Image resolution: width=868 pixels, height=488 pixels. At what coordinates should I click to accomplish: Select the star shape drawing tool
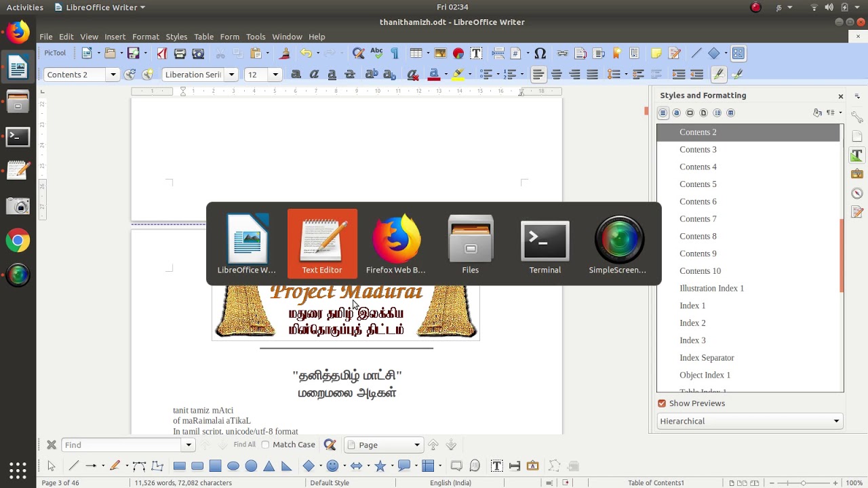click(x=380, y=466)
